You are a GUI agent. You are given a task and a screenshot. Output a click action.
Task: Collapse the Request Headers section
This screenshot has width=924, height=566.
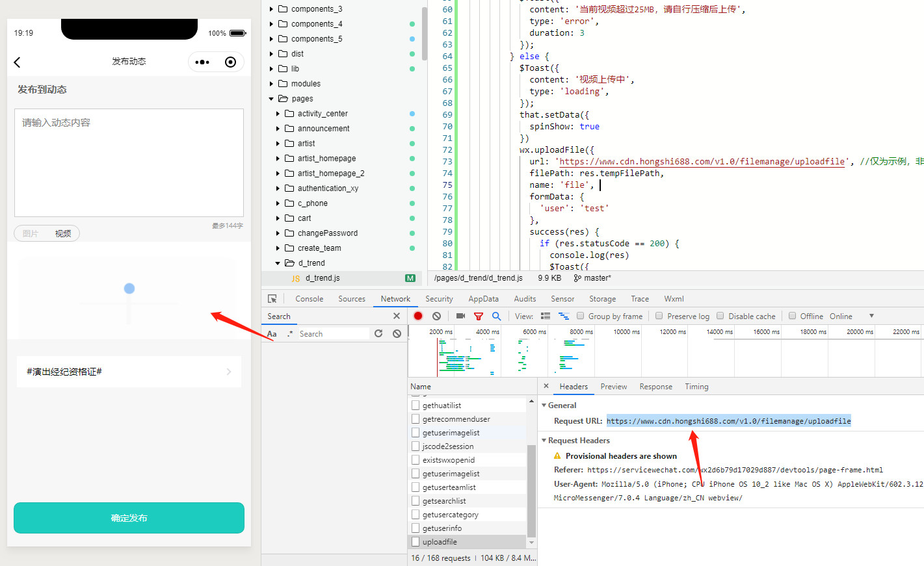click(x=544, y=440)
